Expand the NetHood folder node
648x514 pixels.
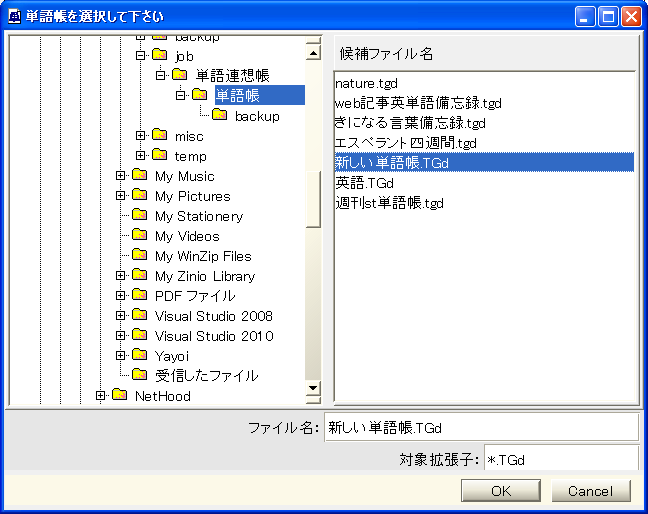point(100,395)
